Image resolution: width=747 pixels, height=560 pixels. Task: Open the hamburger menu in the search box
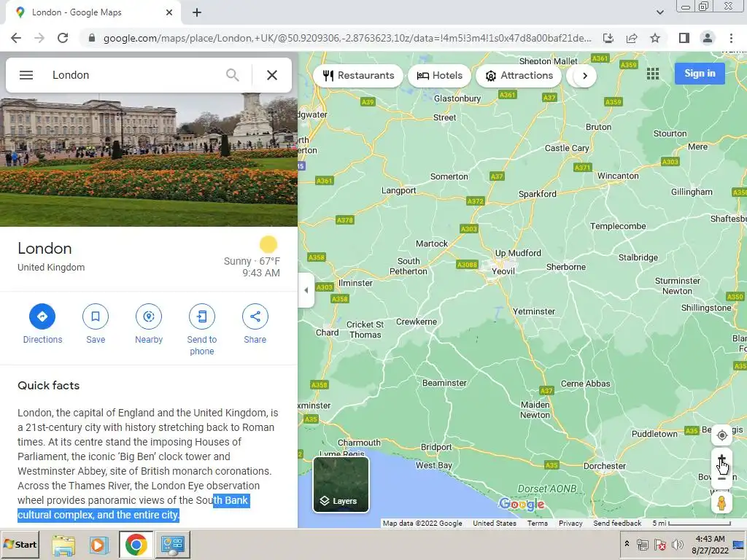click(26, 75)
